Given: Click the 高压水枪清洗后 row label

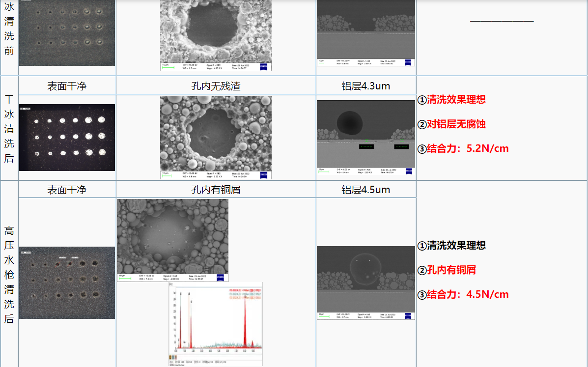Looking at the screenshot, I should [9, 274].
